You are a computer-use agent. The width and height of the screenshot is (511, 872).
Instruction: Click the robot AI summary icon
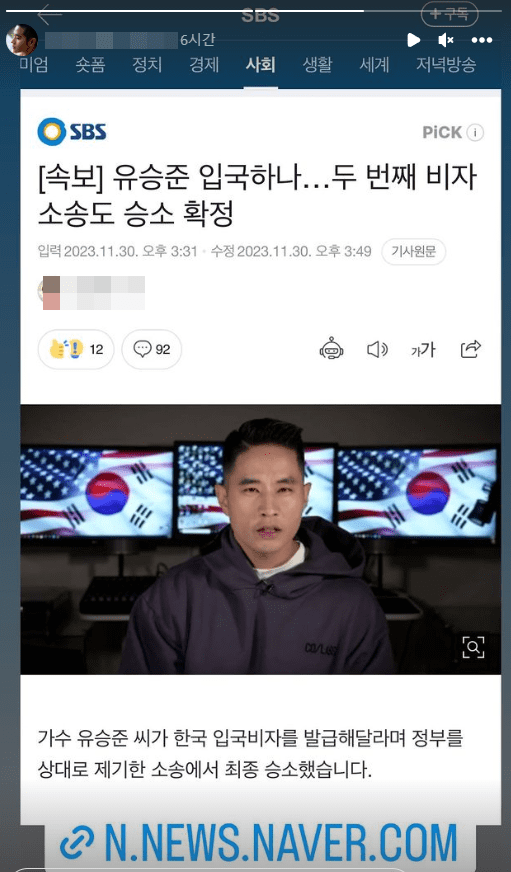331,349
